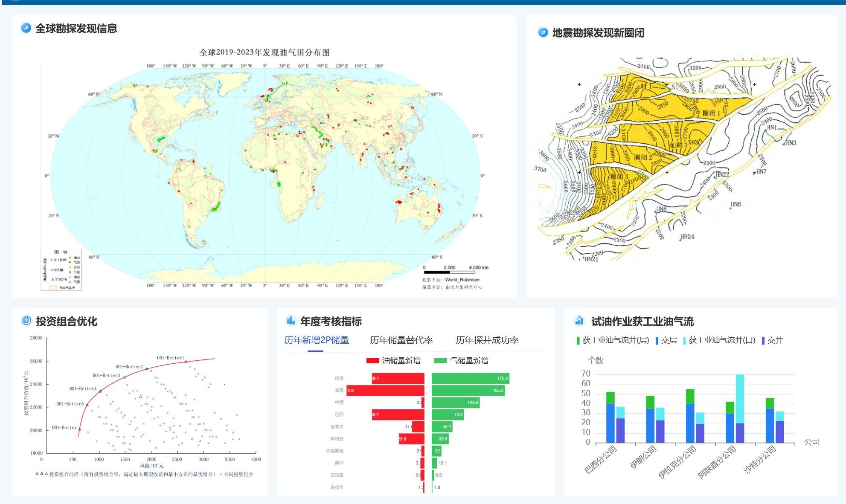Click the map legend box 图例
This screenshot has height=504, width=846.
point(61,270)
